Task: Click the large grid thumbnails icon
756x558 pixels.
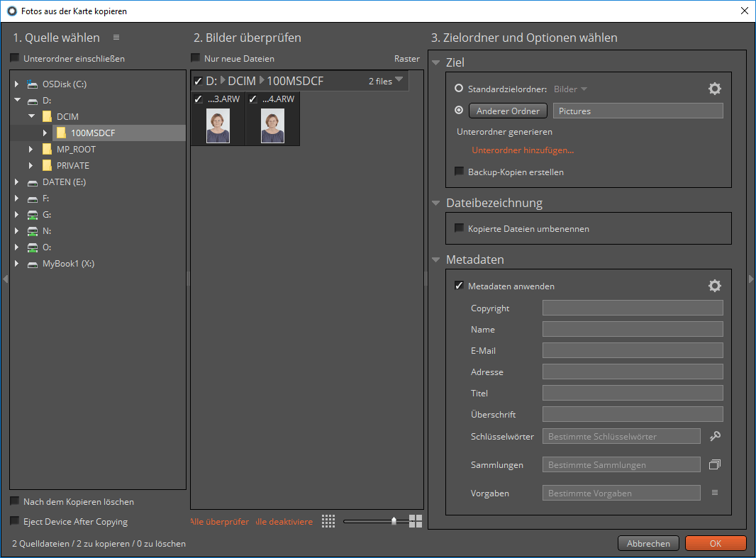Action: pyautogui.click(x=416, y=521)
